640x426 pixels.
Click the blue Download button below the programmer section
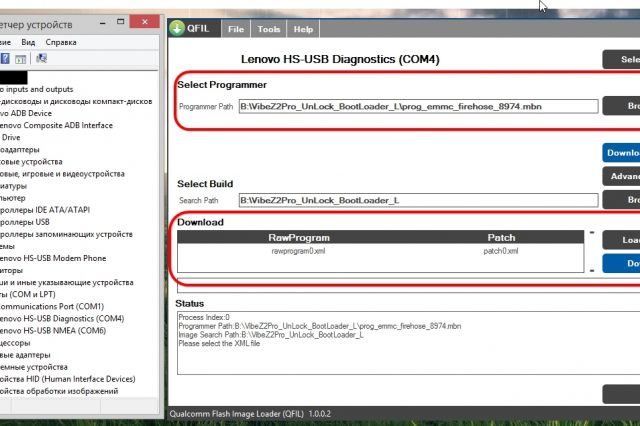621,153
